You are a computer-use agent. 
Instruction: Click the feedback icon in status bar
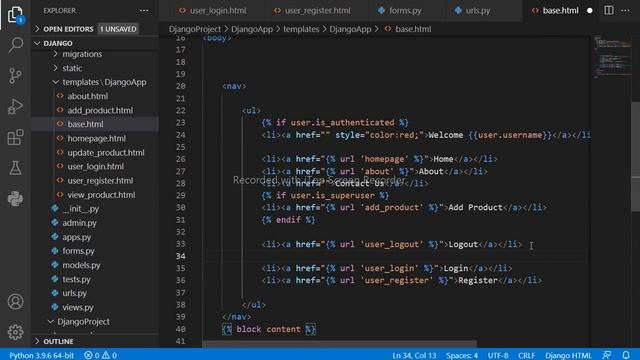pos(607,356)
